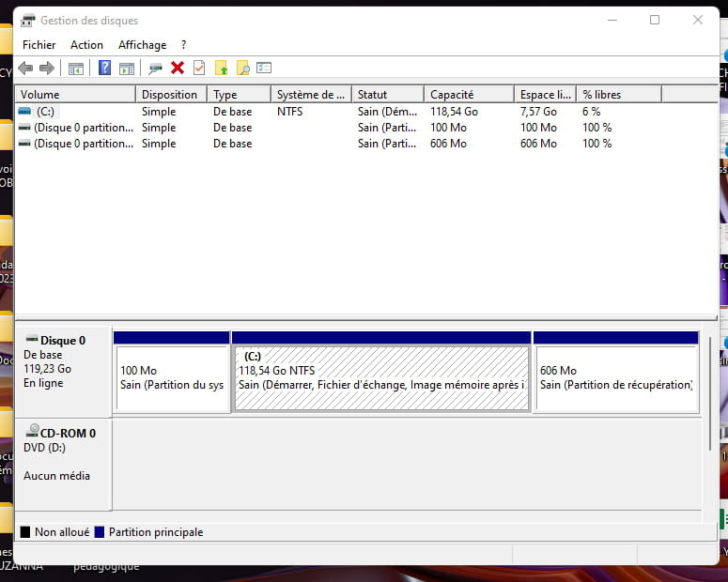Click the Forward arrow toolbar icon

coord(46,68)
